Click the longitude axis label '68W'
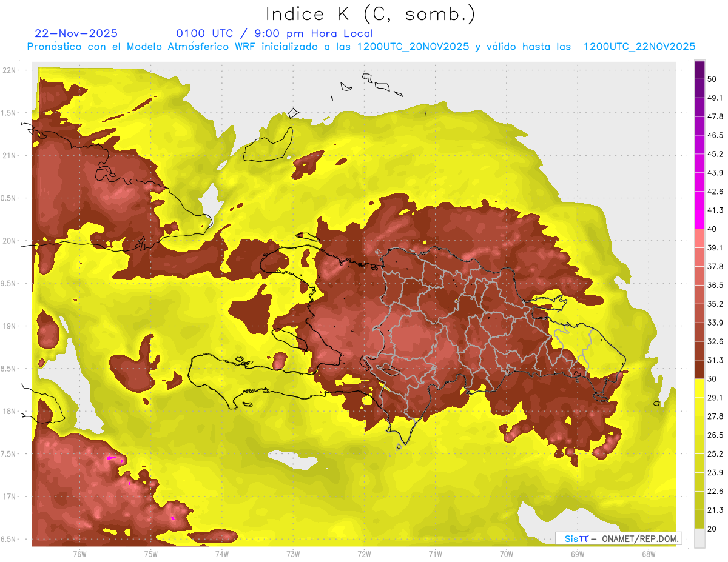The image size is (728, 562). (x=649, y=554)
